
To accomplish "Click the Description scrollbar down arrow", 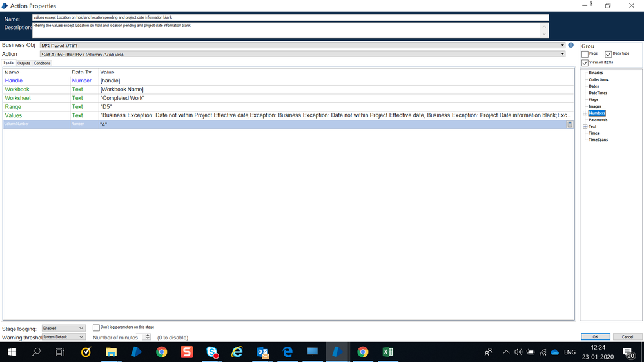I will click(544, 34).
